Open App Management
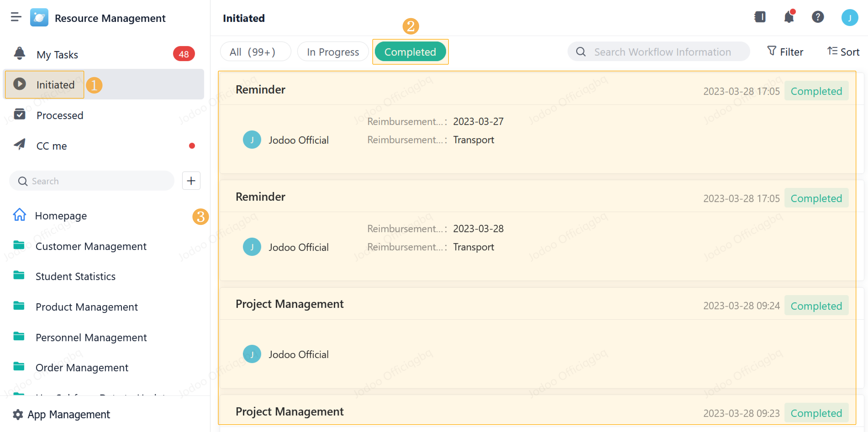868x432 pixels. pos(68,414)
